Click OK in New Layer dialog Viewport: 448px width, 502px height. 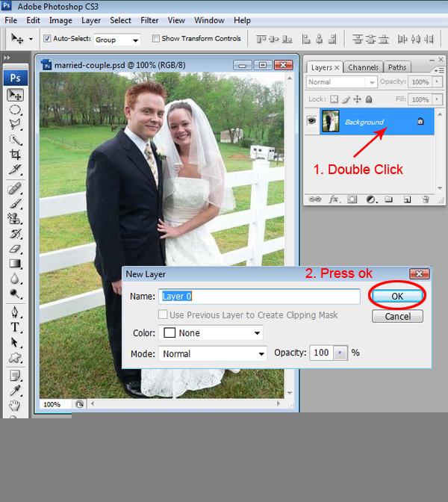coord(397,296)
